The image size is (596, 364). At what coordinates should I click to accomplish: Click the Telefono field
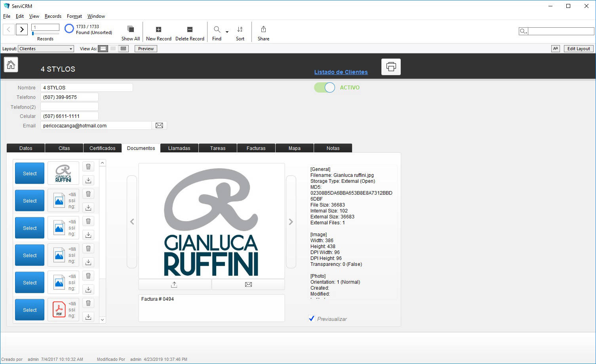69,97
